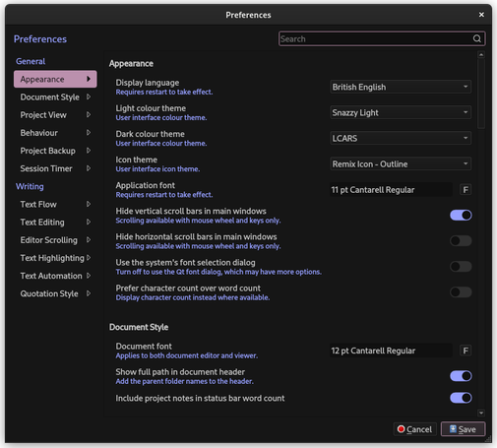
Task: Toggle hide vertical scroll bars switch
Action: (461, 216)
